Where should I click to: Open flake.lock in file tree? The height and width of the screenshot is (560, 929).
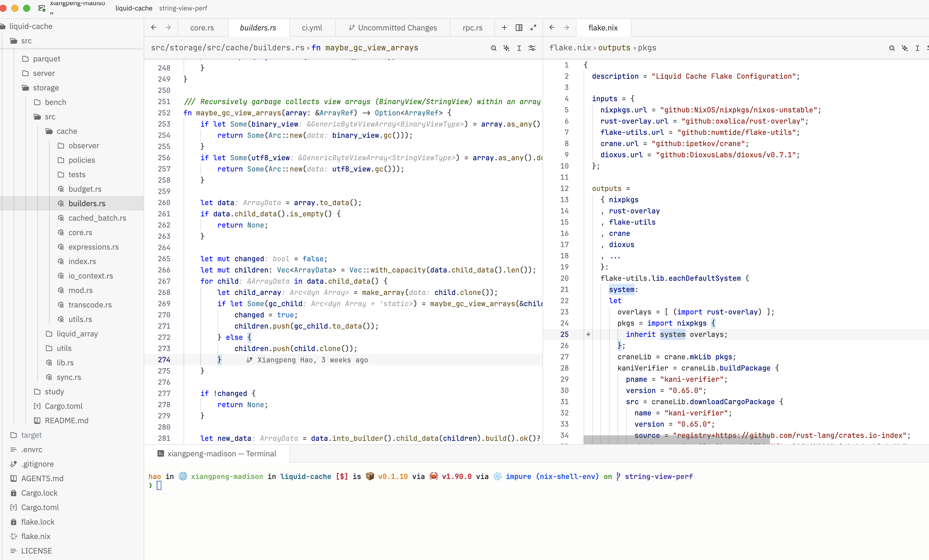point(38,522)
